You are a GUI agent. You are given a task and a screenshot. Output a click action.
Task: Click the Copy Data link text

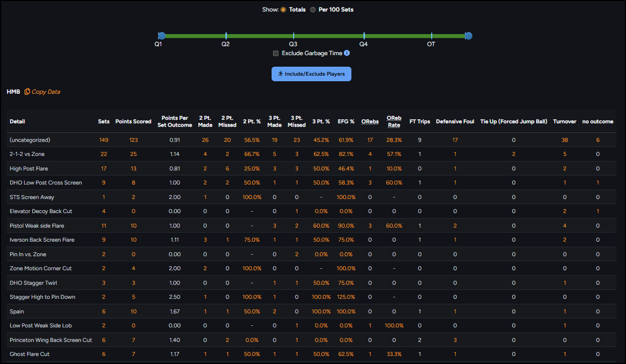[x=46, y=92]
